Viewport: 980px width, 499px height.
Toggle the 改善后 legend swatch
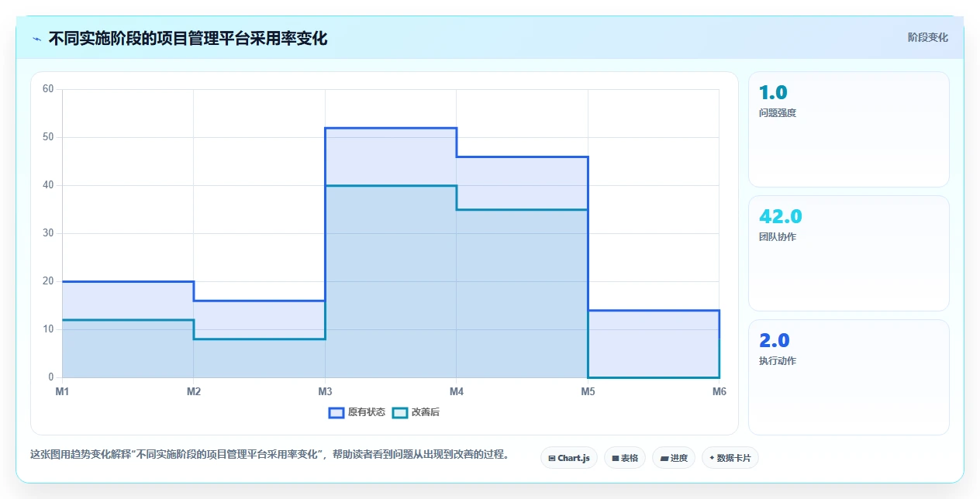tap(400, 412)
